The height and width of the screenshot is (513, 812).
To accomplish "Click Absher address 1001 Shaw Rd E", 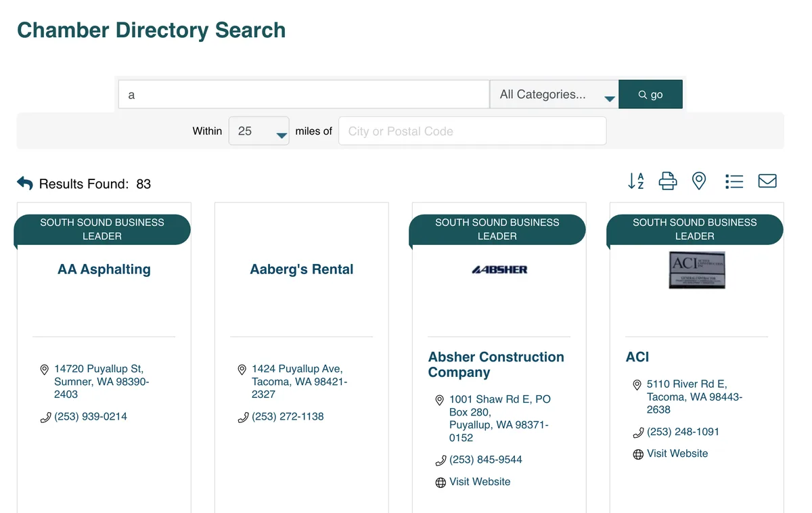I will [x=499, y=418].
